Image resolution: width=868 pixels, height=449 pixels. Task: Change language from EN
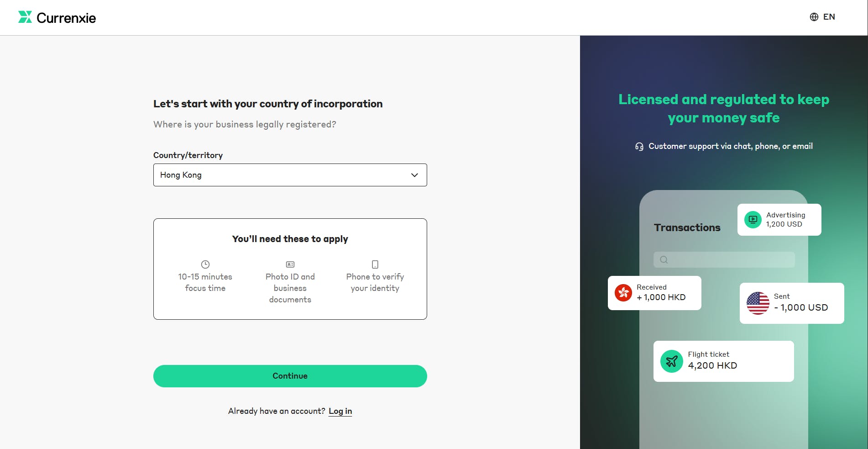click(x=829, y=16)
